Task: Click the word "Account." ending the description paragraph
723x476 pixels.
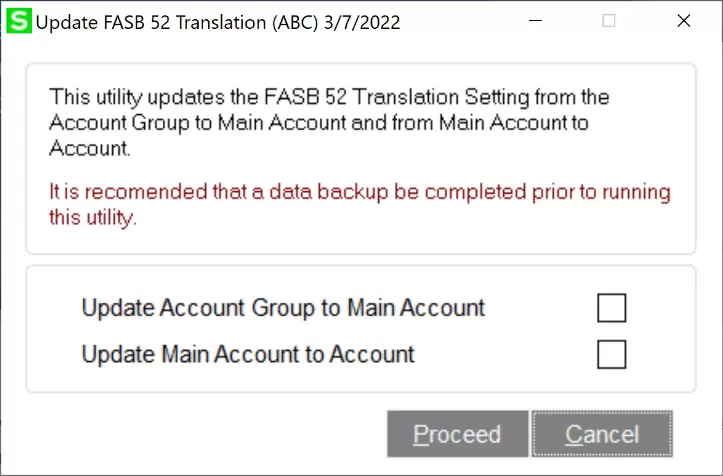Action: tap(90, 149)
